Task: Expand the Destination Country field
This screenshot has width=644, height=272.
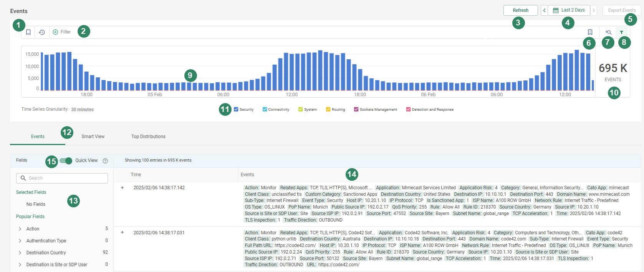Action: click(20, 253)
